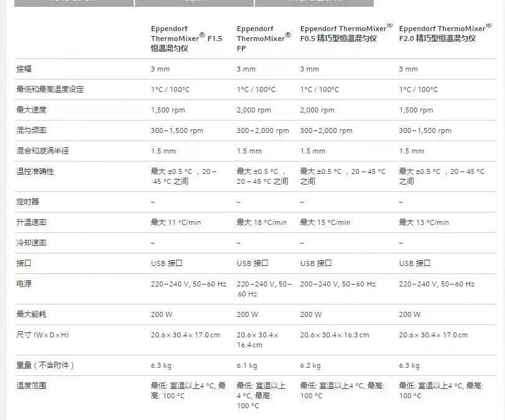
Task: Click the 重量（不含附件）row label
Action: tap(45, 365)
